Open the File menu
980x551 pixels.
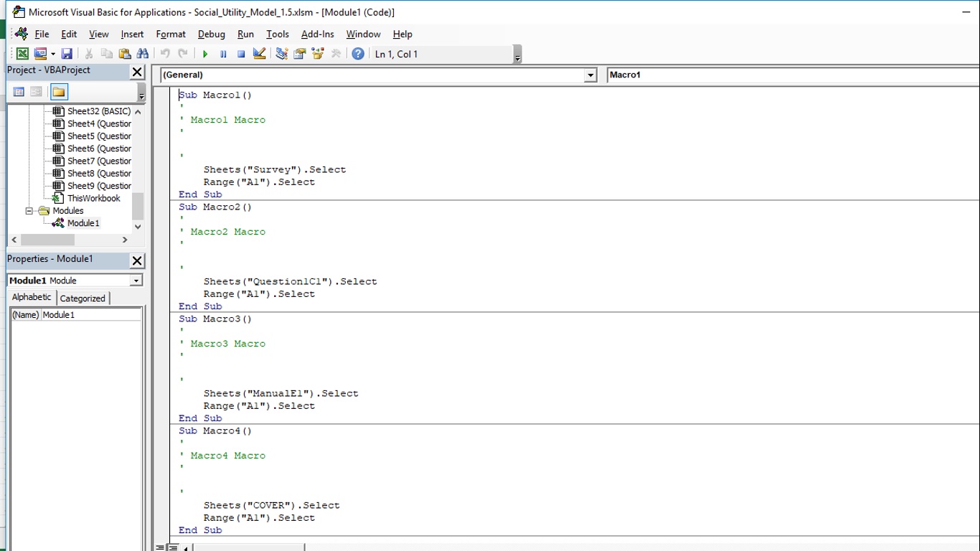point(42,34)
